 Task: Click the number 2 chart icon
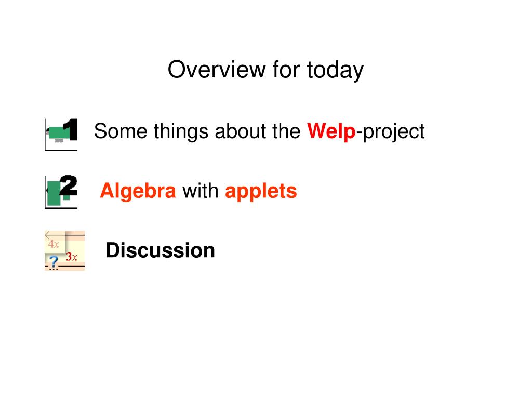pyautogui.click(x=61, y=192)
